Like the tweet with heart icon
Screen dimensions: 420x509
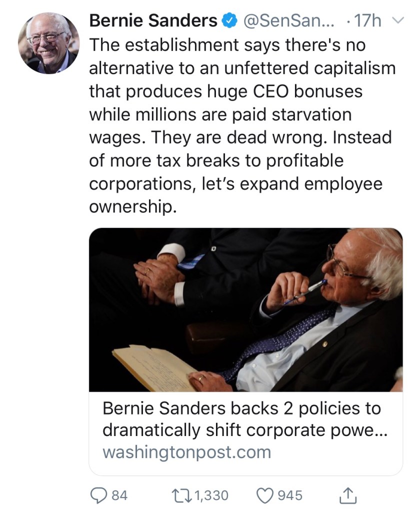[x=265, y=495]
